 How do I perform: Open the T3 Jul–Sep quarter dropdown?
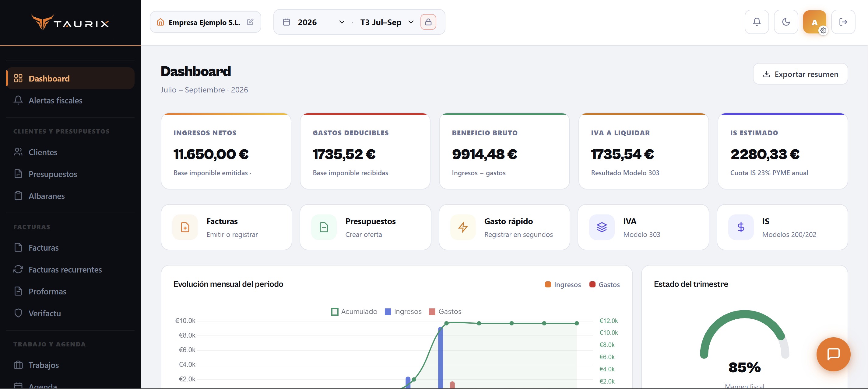[x=387, y=22]
